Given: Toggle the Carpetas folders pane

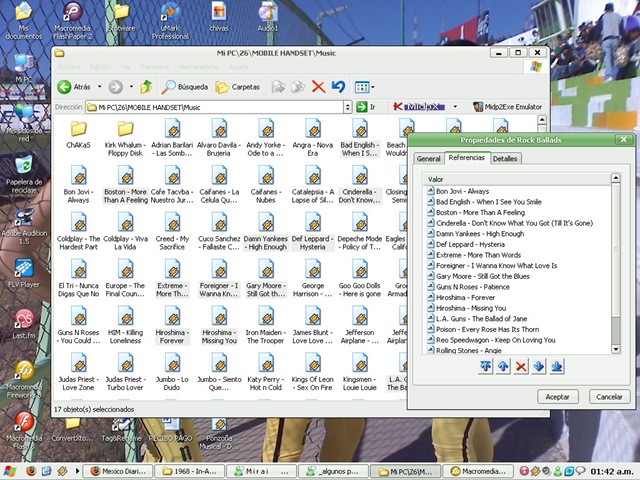Looking at the screenshot, I should 238,87.
